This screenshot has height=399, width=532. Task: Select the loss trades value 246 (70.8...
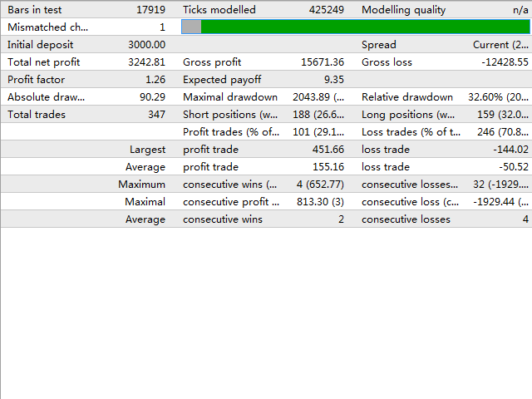pyautogui.click(x=503, y=132)
